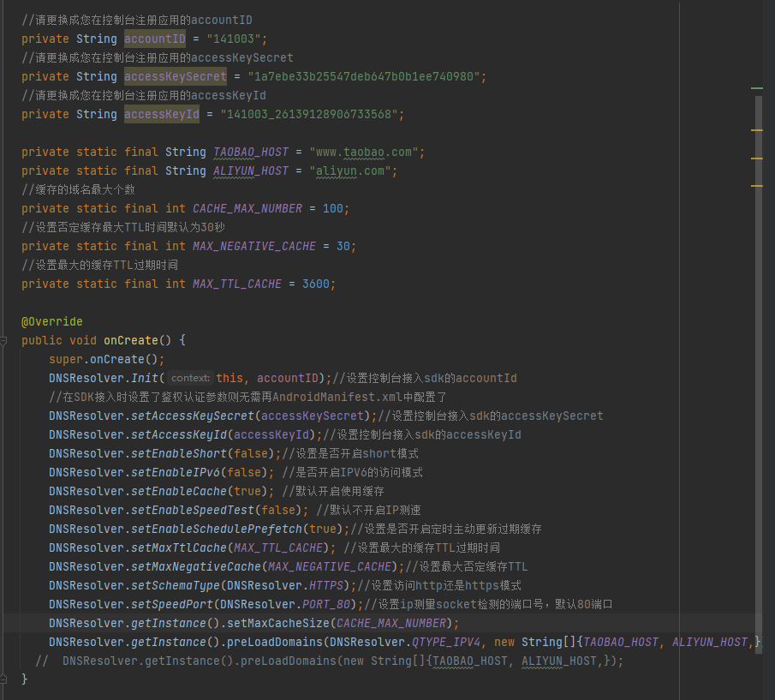Click the comment "//缓存的域名最大个数"
Screen dimensions: 775x700
78,190
